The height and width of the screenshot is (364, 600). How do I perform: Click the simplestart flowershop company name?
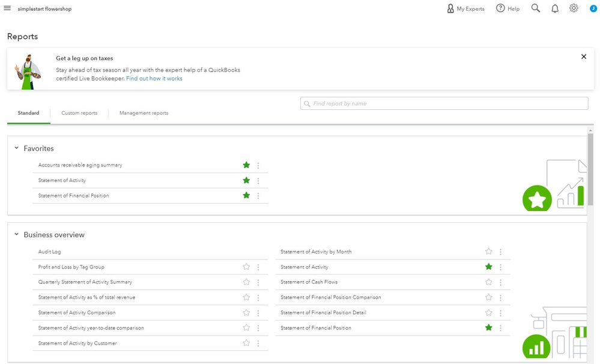(x=44, y=9)
